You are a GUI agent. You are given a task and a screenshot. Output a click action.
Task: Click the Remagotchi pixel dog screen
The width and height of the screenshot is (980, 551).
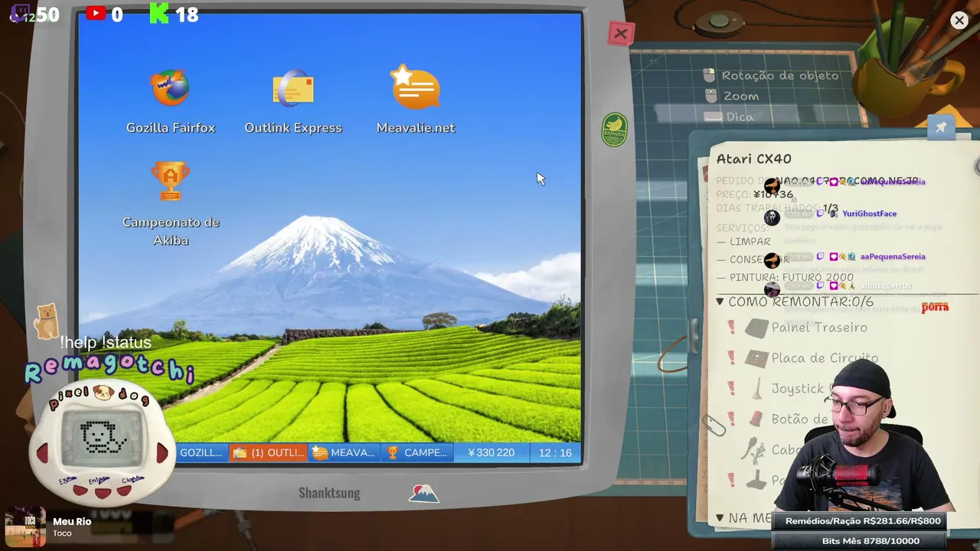103,437
